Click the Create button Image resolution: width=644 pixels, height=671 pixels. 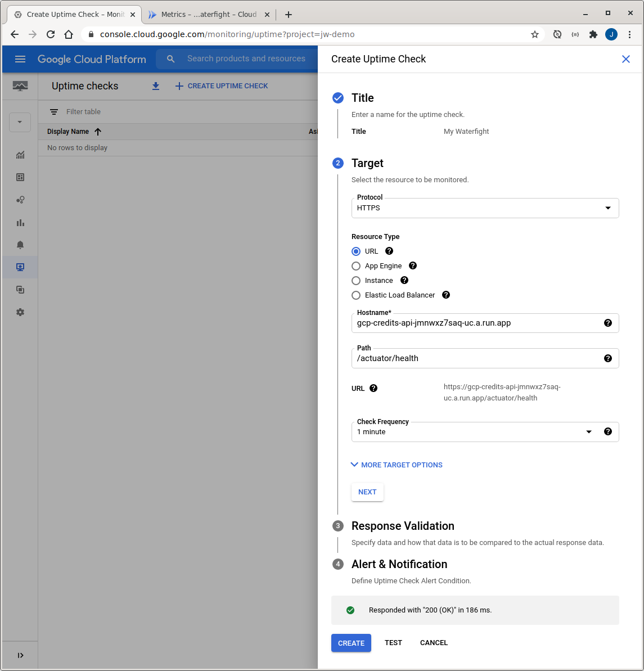pyautogui.click(x=351, y=643)
